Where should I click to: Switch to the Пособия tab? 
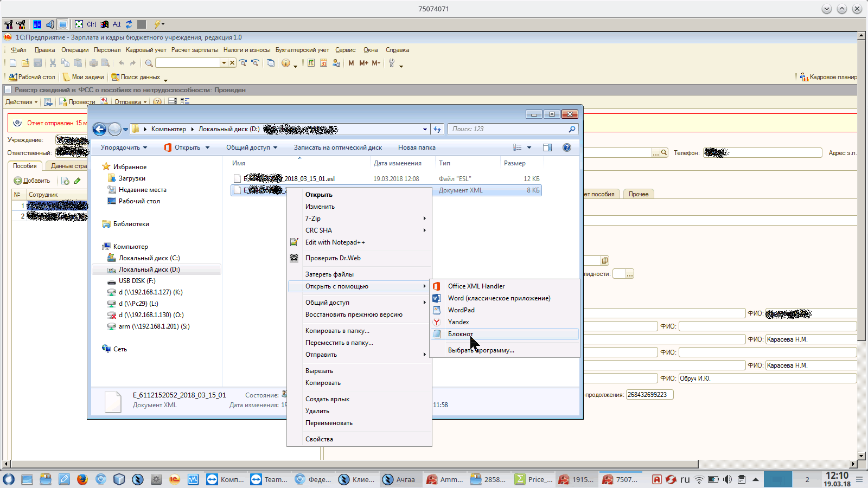pyautogui.click(x=25, y=166)
